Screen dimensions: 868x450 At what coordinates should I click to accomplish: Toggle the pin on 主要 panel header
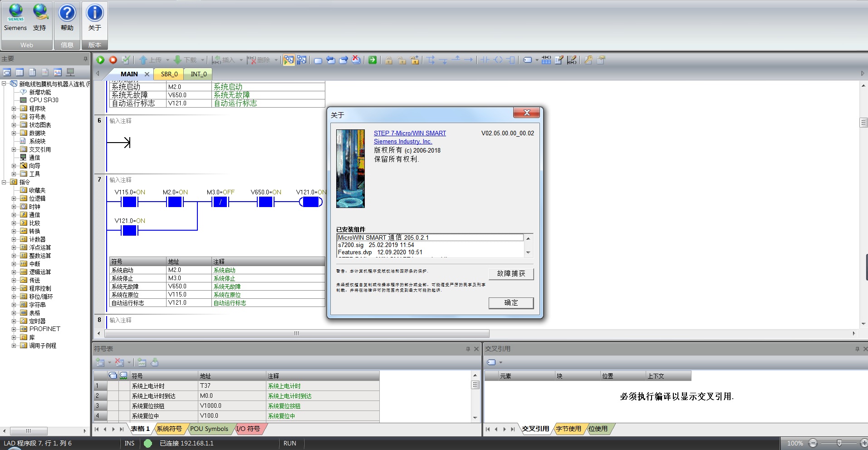[x=85, y=59]
